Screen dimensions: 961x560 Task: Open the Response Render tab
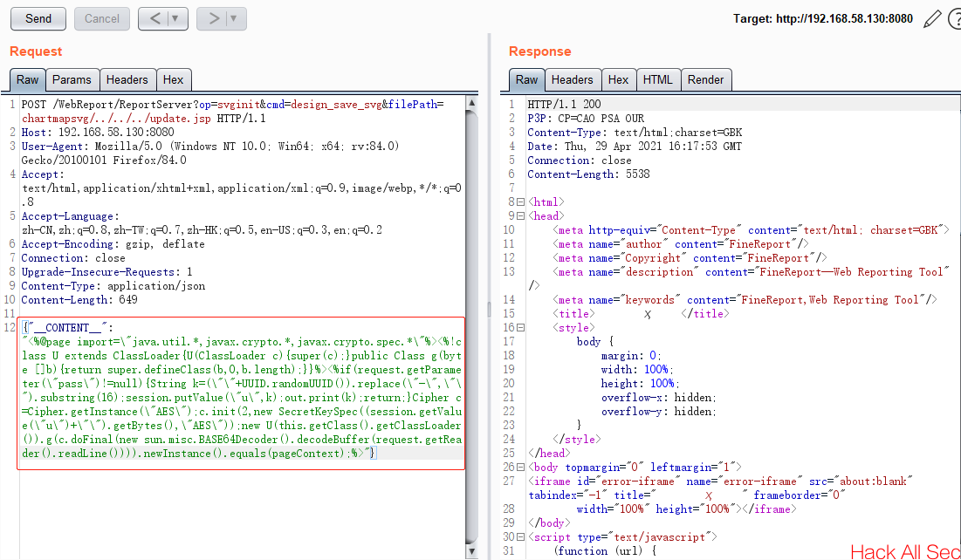coord(705,79)
